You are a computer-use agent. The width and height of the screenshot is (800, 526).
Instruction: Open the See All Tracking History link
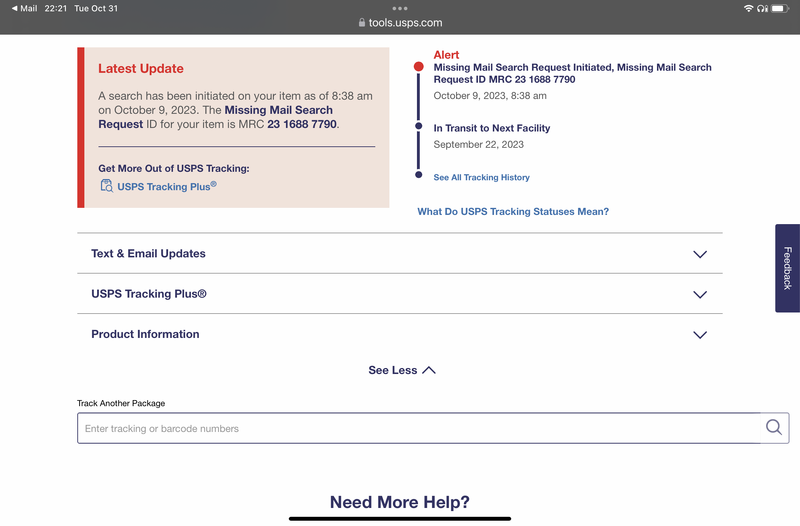coord(481,177)
